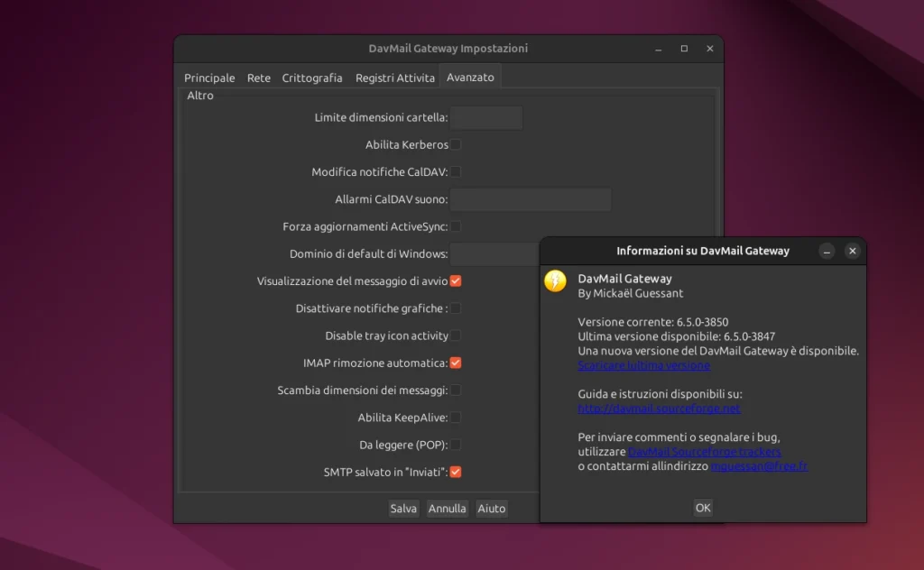The width and height of the screenshot is (924, 570).
Task: Check "Disattivare notifiche grafiche"
Action: [x=457, y=308]
